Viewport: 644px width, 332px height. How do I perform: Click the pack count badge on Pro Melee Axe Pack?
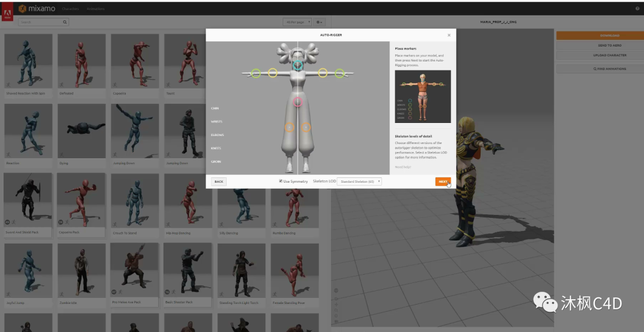pos(114,292)
